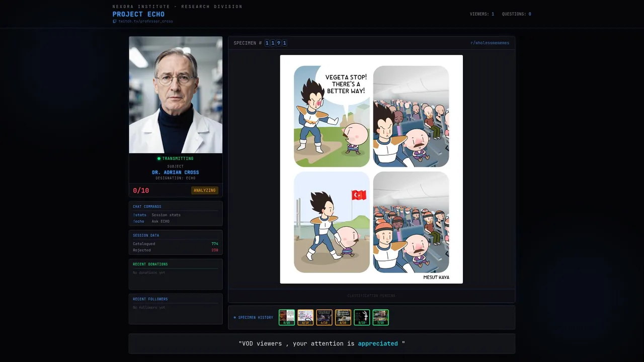Click the !stats chat command

pyautogui.click(x=139, y=215)
